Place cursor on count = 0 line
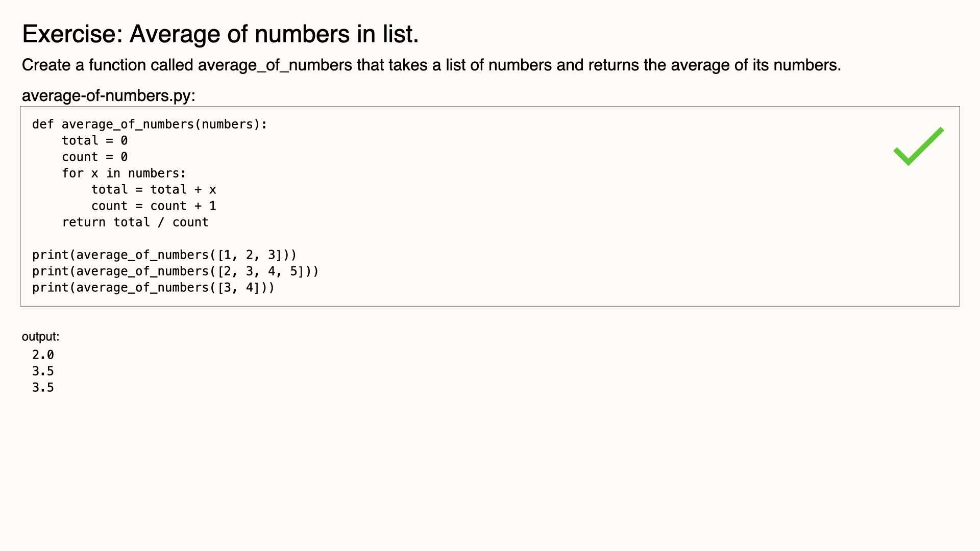Image resolution: width=980 pixels, height=551 pixels. (95, 157)
